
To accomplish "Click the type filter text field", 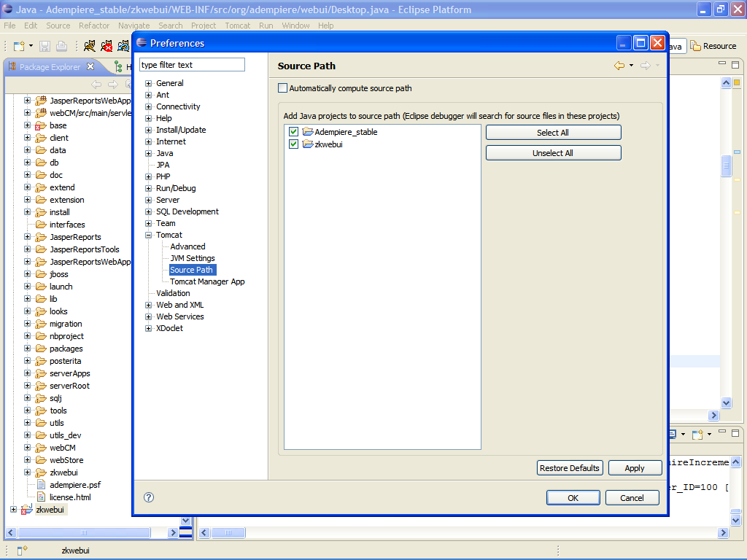I will (x=192, y=65).
